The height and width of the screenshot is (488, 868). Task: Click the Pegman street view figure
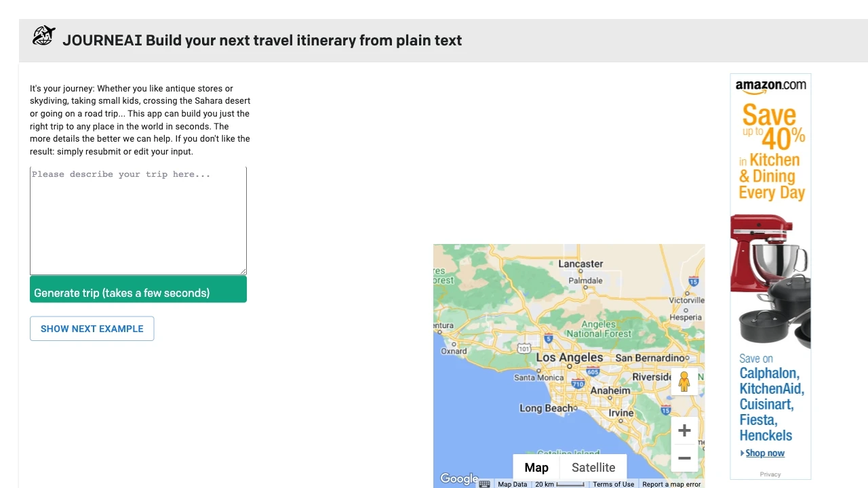click(x=684, y=381)
